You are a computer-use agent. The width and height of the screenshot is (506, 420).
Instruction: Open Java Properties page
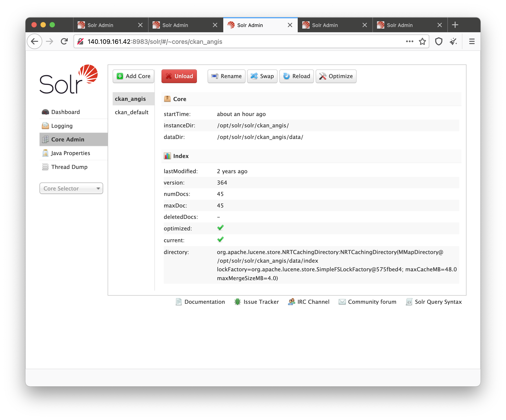coord(74,153)
